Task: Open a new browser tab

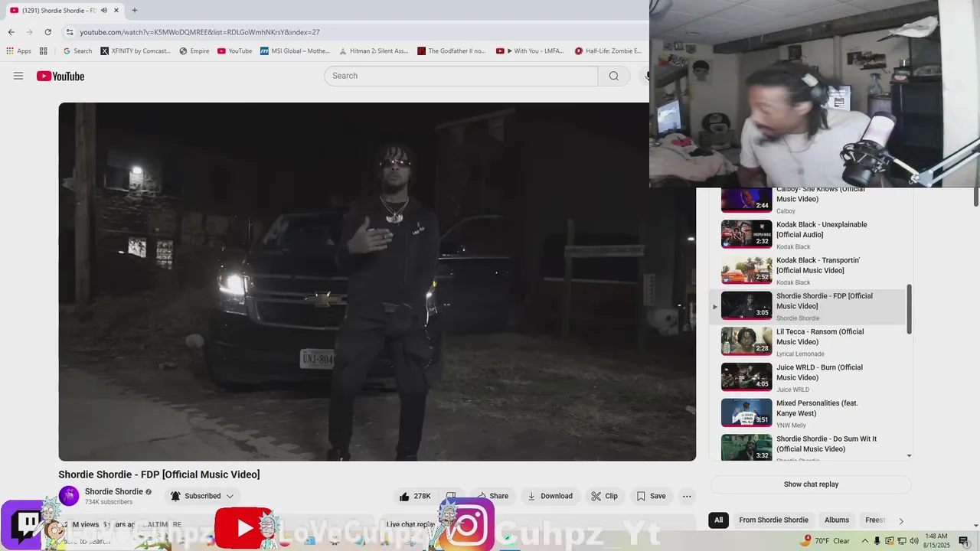Action: tap(135, 11)
